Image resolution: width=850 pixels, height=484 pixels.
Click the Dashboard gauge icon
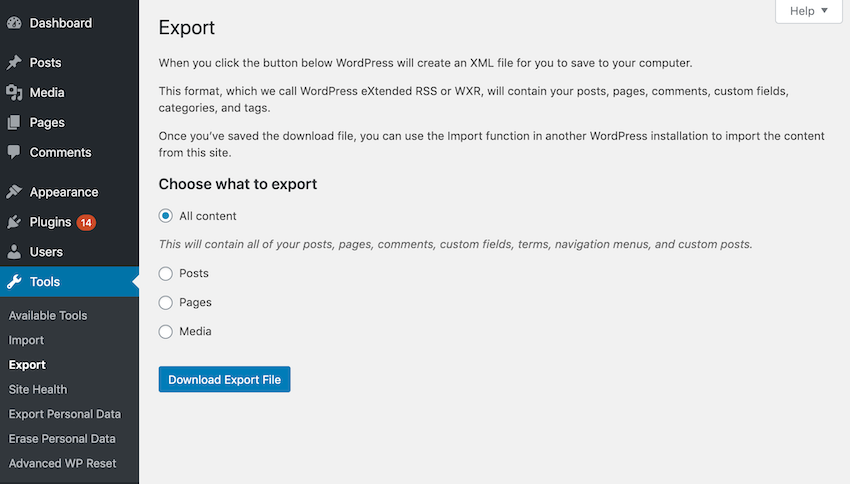pos(14,23)
